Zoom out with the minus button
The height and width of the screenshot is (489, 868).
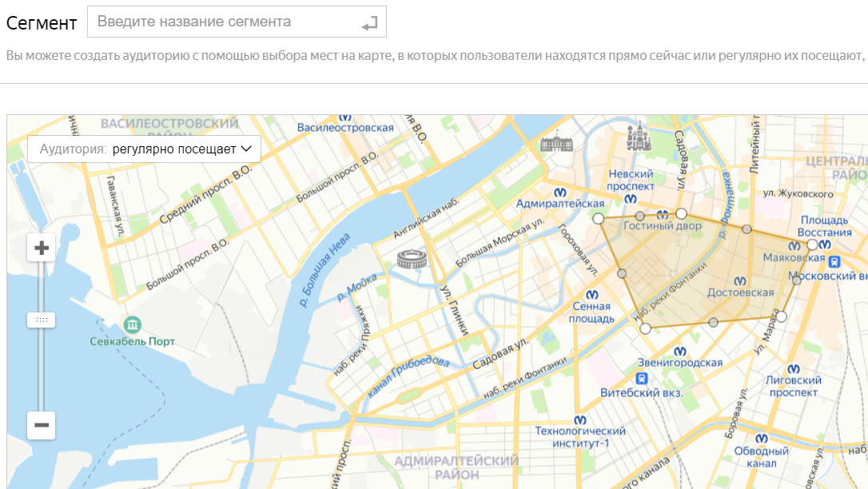click(x=42, y=425)
